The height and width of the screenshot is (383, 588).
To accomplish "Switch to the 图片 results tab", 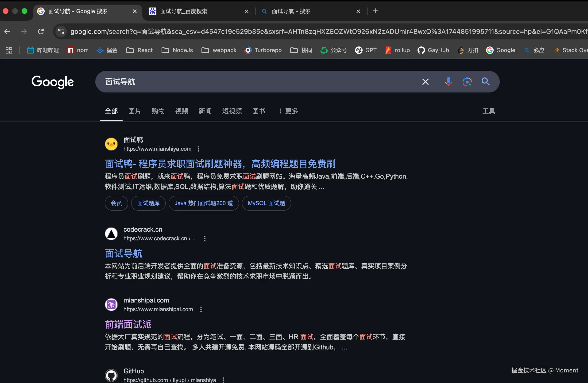I will 135,111.
